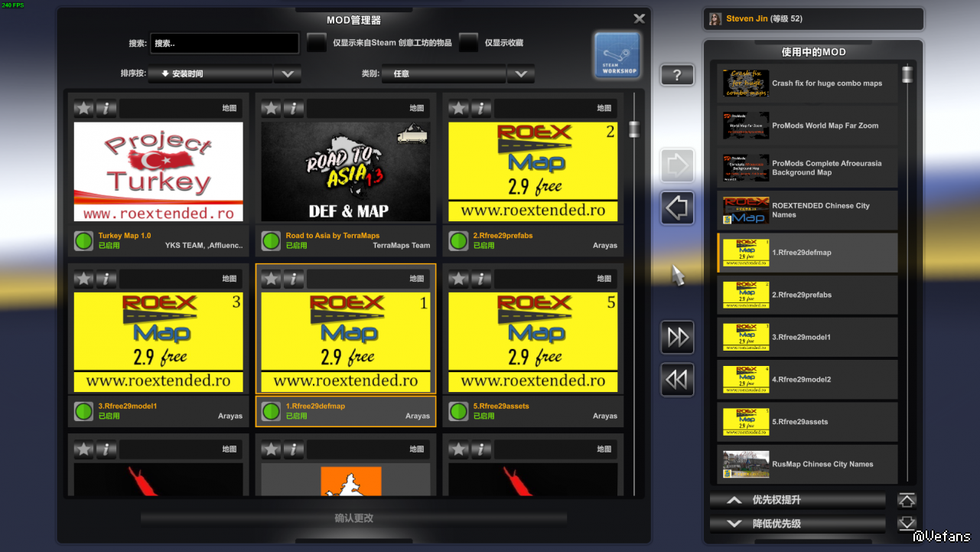Activate selected mod with right arrow
The width and height of the screenshot is (980, 552).
tap(677, 165)
